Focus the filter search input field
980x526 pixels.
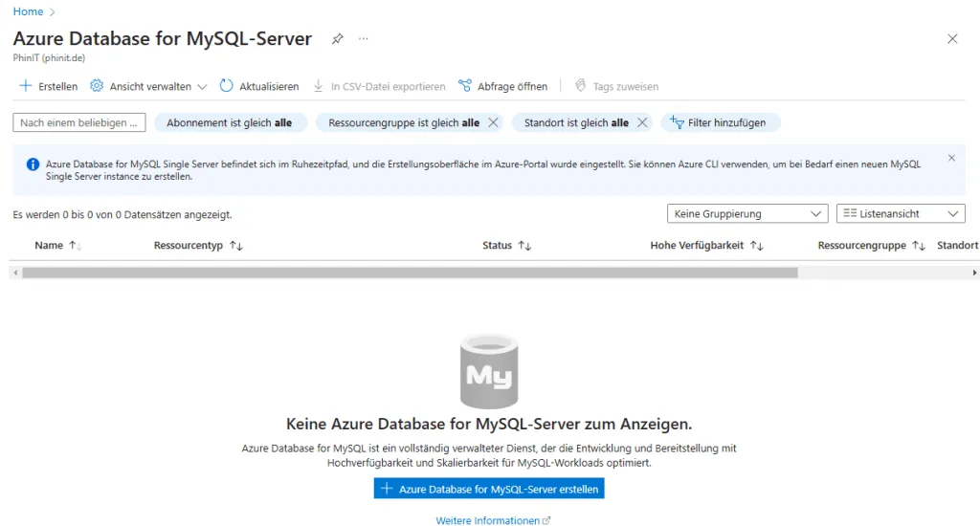79,122
